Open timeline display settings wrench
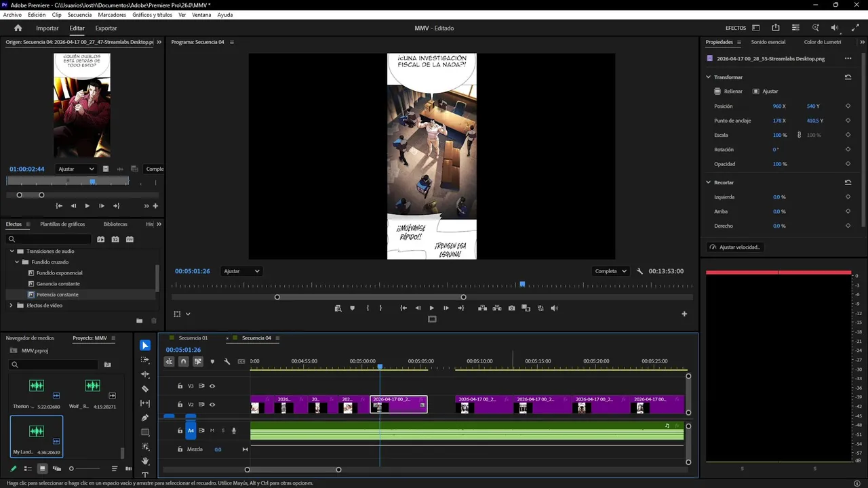868x488 pixels. [226, 361]
